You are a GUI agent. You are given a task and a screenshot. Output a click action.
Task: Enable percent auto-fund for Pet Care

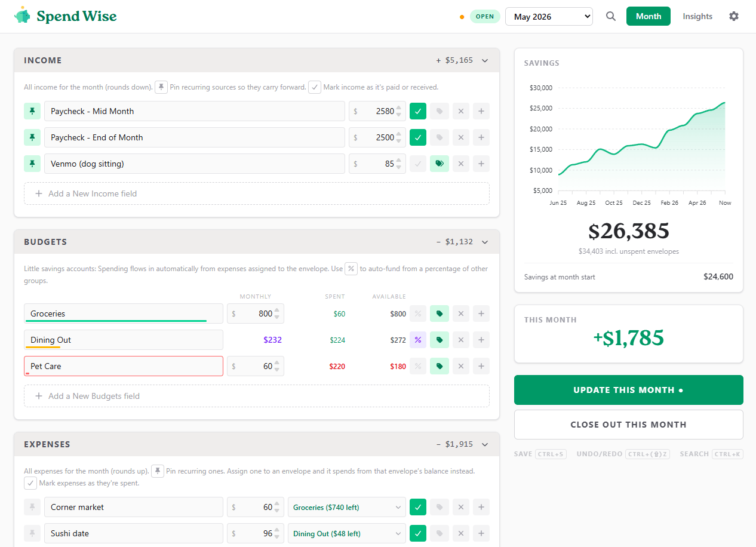pos(418,366)
